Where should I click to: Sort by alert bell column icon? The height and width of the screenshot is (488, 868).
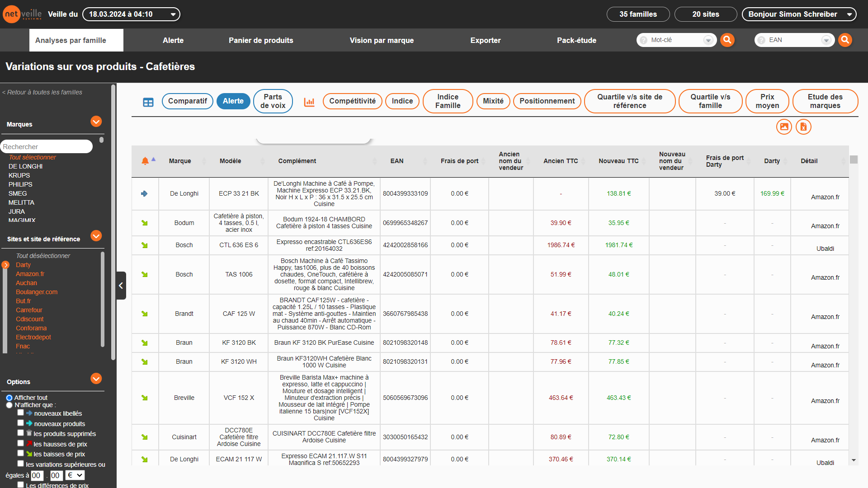[145, 161]
